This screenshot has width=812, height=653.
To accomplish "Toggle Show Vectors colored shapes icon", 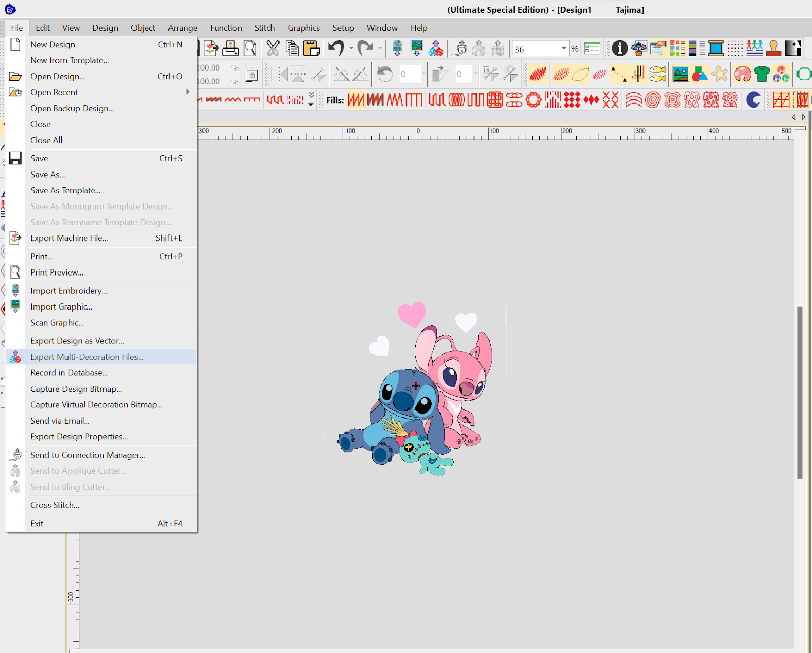I will (700, 75).
